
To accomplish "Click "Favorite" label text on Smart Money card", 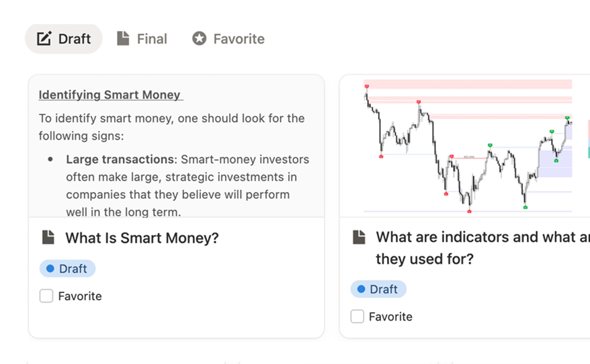I will tap(80, 296).
